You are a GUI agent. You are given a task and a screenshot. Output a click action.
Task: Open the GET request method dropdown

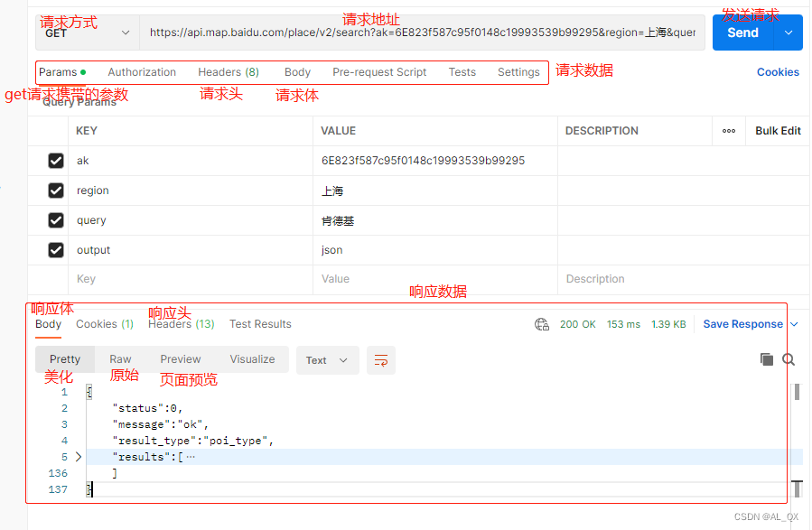(x=87, y=33)
